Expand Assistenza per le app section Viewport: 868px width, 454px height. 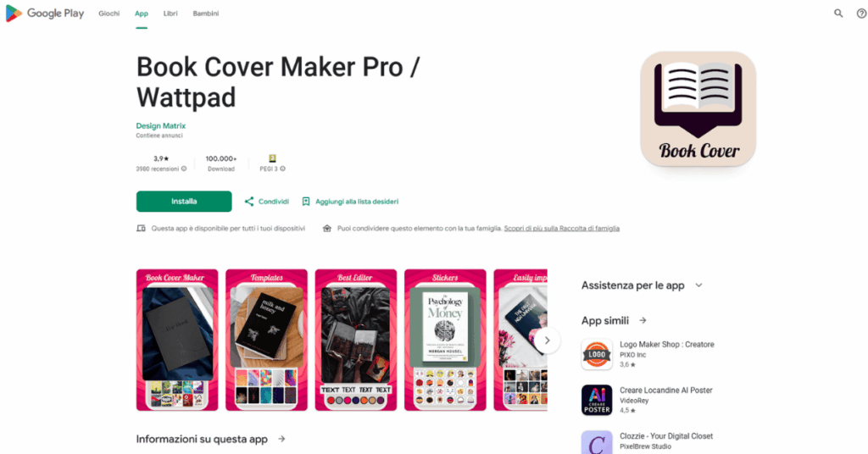pyautogui.click(x=698, y=285)
